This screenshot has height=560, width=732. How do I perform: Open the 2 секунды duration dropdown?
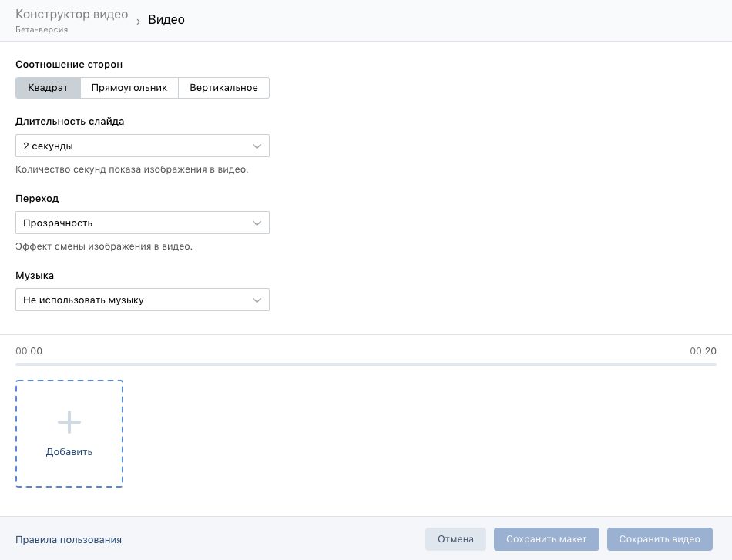(135, 146)
